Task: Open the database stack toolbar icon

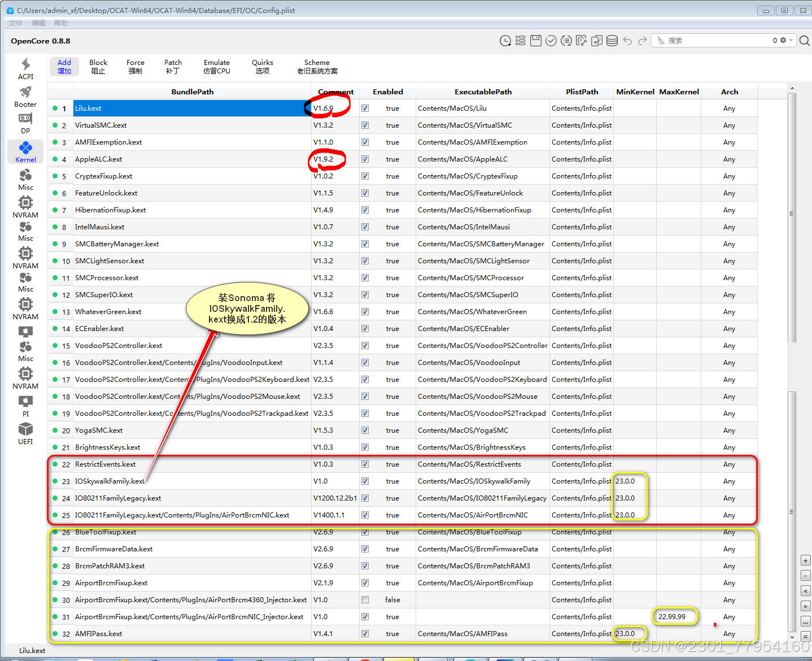Action: point(612,41)
